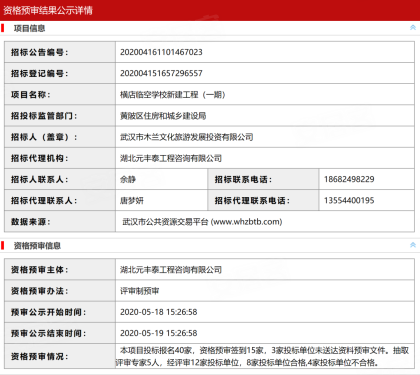Select agency 湖北元丰泰工程咨询有限公司 under 招标代理机构
The image size is (420, 375).
pyautogui.click(x=171, y=158)
